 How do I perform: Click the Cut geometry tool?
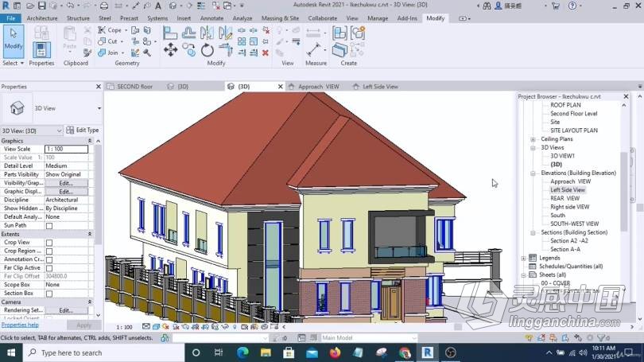[107, 41]
